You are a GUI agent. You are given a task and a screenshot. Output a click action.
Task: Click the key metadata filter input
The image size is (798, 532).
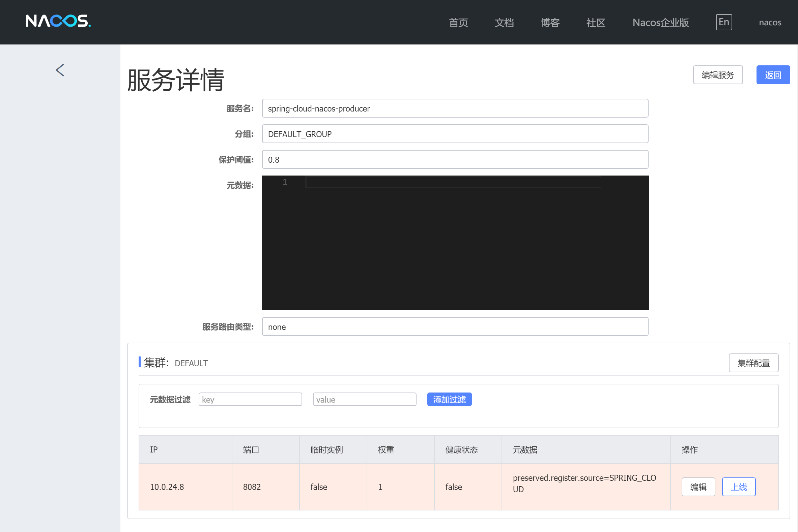[x=250, y=399]
